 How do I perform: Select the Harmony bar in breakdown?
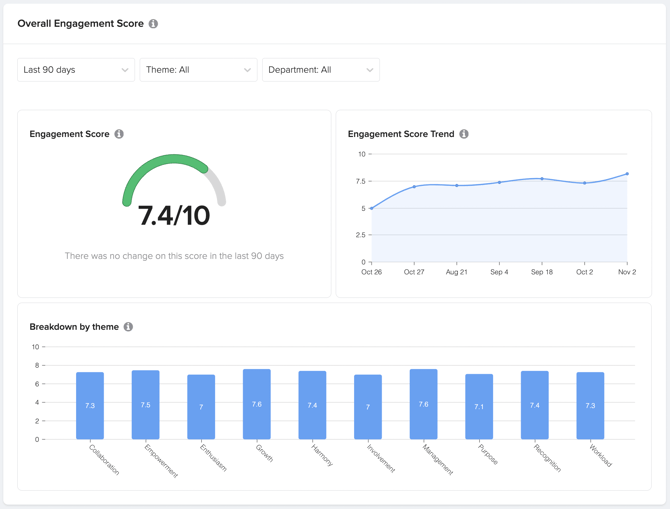click(312, 405)
